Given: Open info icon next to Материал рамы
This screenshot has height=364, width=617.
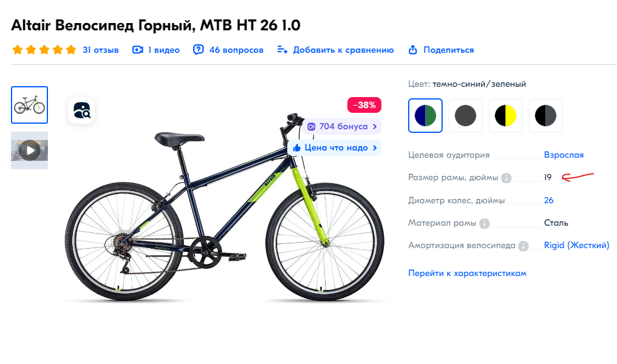Looking at the screenshot, I should click(x=485, y=223).
